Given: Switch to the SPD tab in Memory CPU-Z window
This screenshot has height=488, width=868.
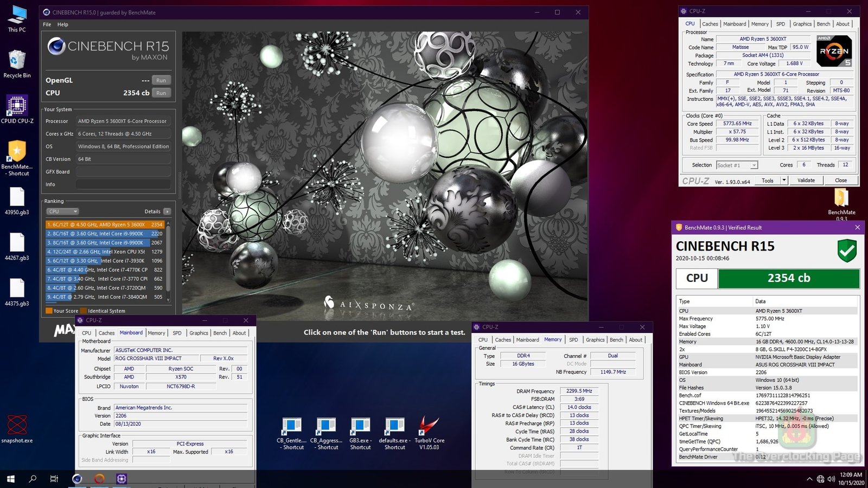Looking at the screenshot, I should coord(573,340).
